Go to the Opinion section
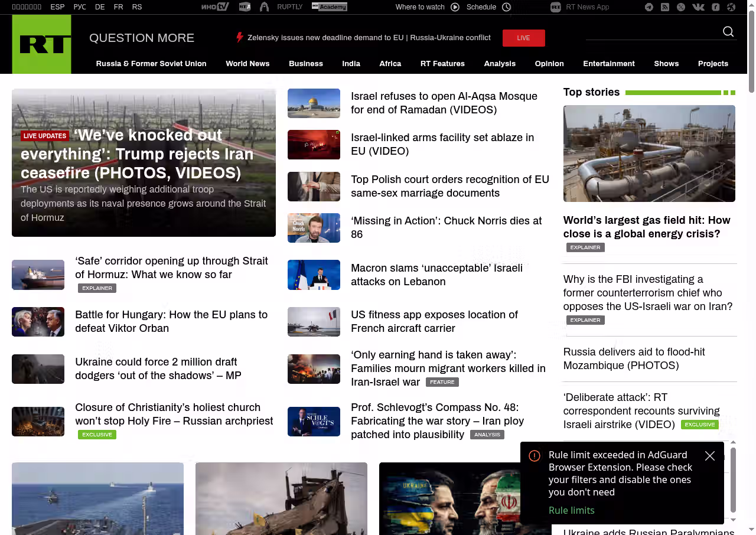 pyautogui.click(x=549, y=64)
